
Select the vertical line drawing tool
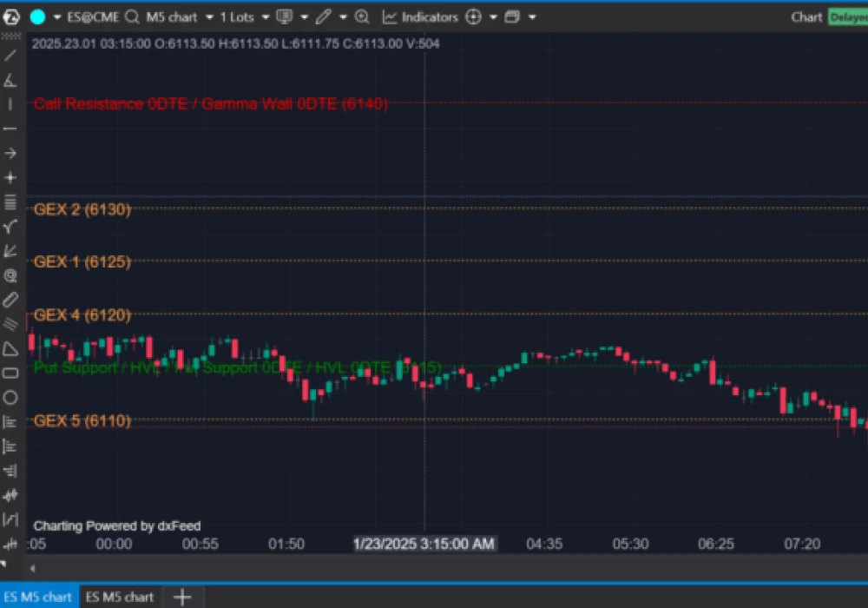pos(10,104)
